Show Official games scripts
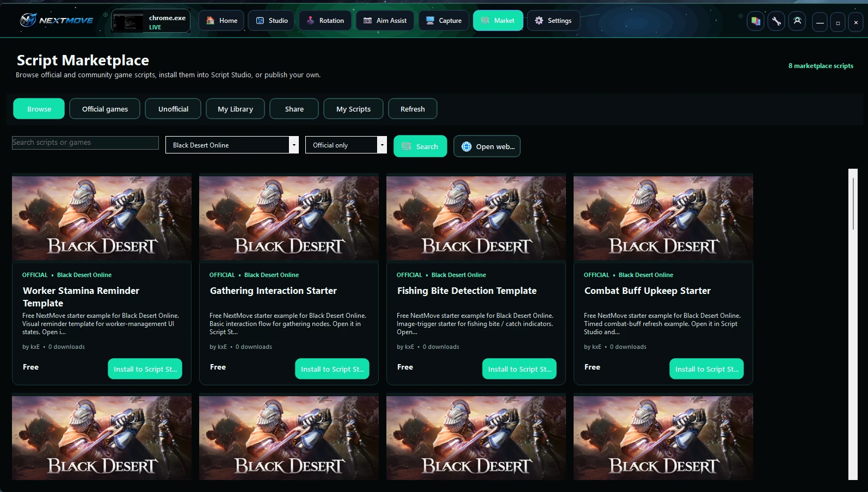Viewport: 868px width, 492px height. (105, 109)
